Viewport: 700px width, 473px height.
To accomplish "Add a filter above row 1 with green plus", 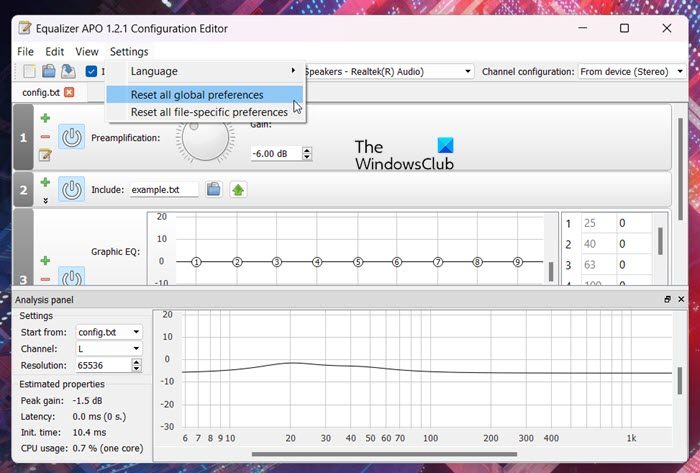I will tap(45, 118).
